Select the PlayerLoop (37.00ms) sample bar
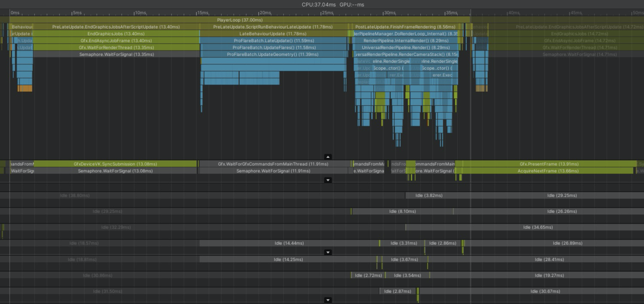The width and height of the screenshot is (644, 304). (x=239, y=20)
